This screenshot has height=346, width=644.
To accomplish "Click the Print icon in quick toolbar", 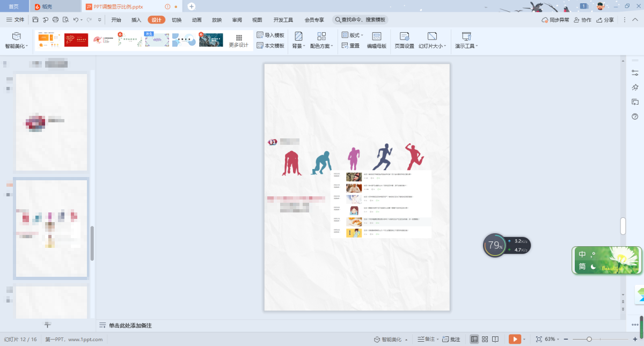I will point(55,20).
